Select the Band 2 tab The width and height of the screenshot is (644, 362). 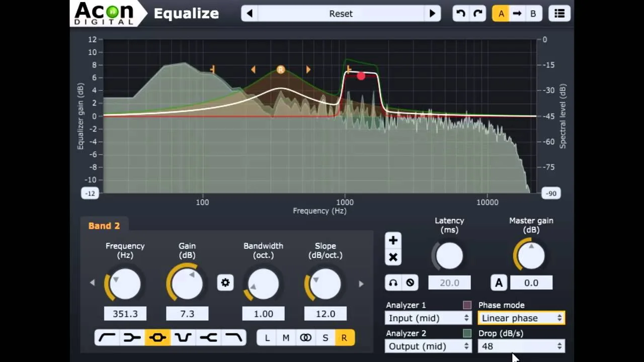pos(104,226)
